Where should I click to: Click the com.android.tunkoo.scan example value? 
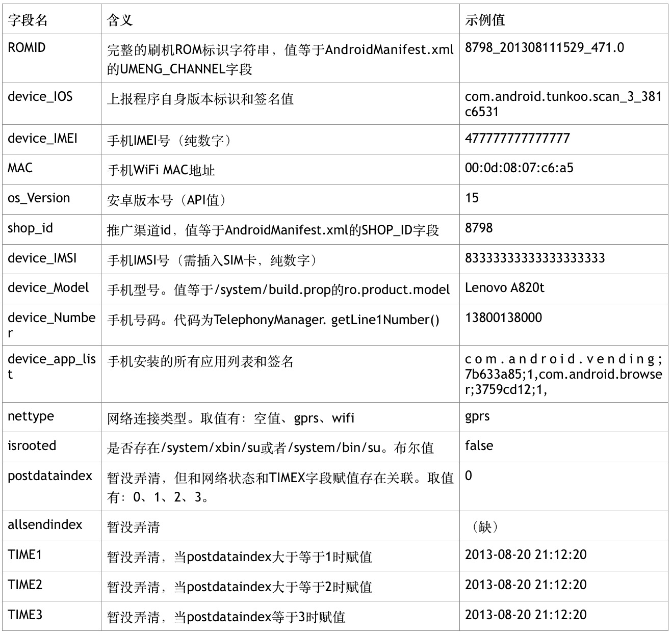point(563,104)
